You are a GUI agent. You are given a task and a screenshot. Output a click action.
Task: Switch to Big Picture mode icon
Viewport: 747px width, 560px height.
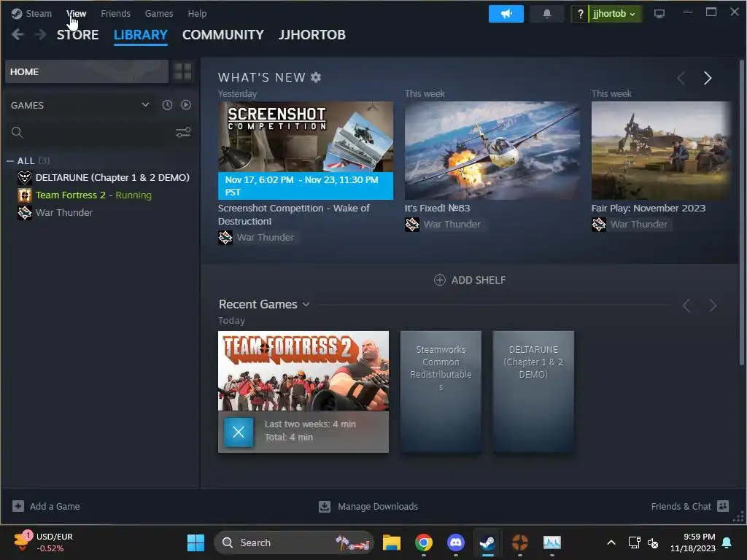point(659,14)
